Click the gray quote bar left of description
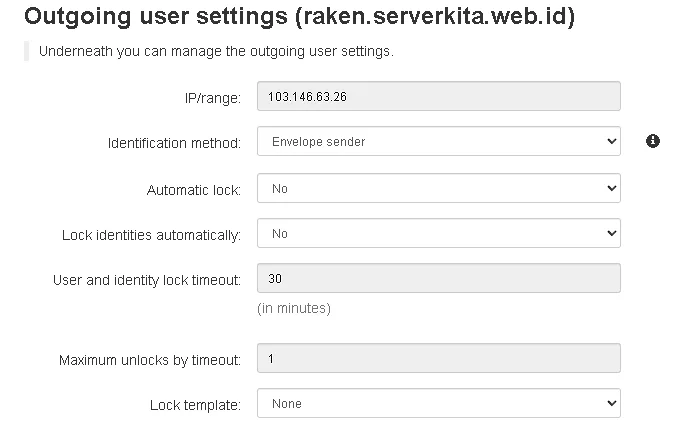This screenshot has width=674, height=428. click(26, 51)
